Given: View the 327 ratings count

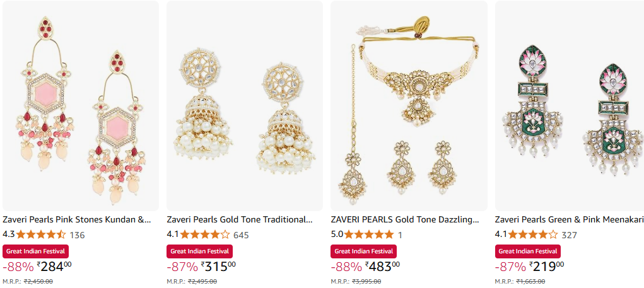Looking at the screenshot, I should coord(570,236).
